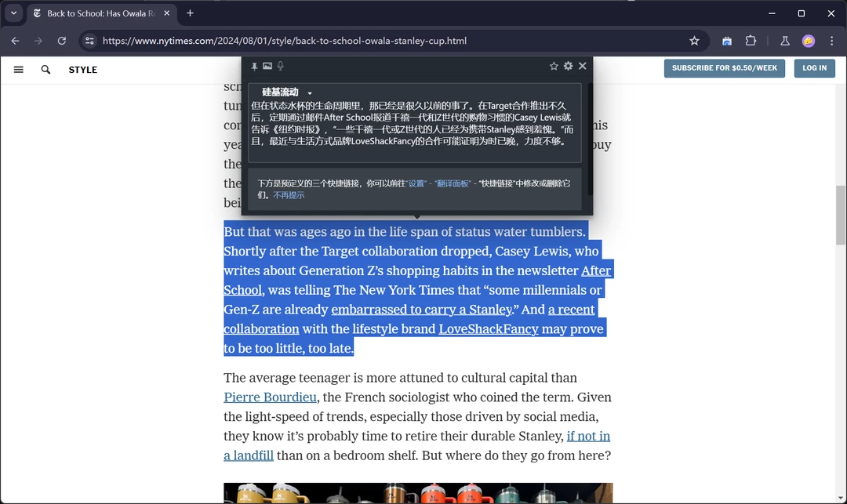Star the translation in popup panel
This screenshot has width=847, height=504.
point(554,66)
